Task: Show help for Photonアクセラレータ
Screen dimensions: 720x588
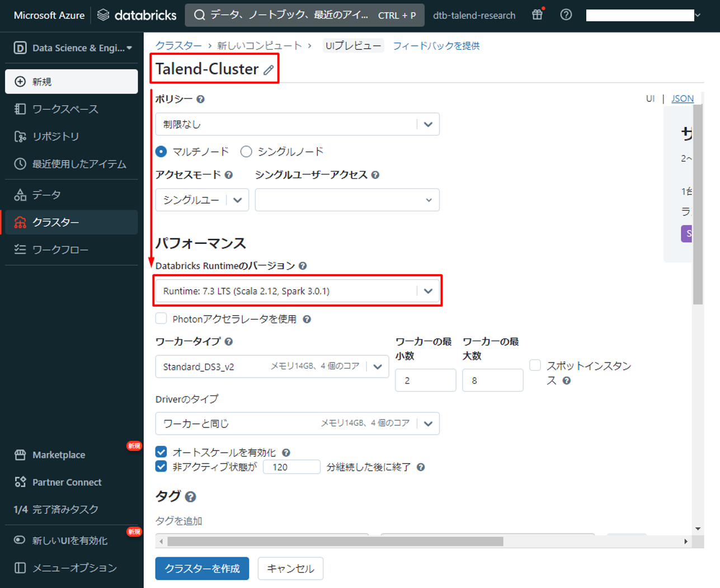Action: pos(307,319)
